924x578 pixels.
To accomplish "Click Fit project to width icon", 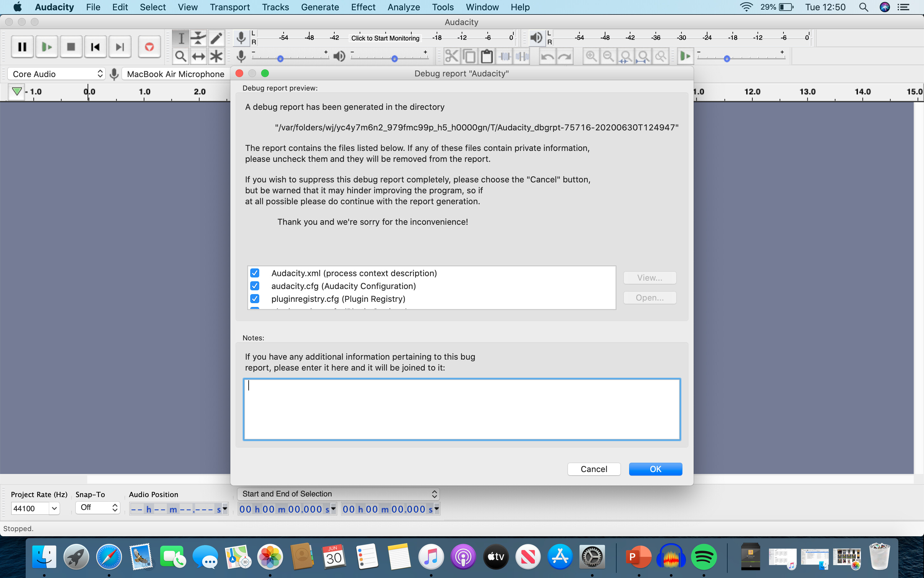I will click(643, 57).
